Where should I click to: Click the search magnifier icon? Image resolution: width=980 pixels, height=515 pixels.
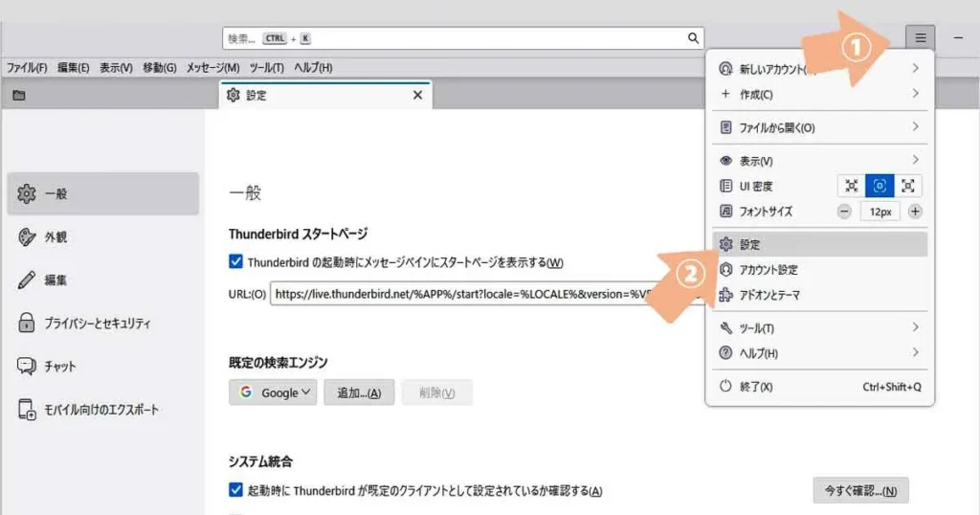pyautogui.click(x=693, y=38)
